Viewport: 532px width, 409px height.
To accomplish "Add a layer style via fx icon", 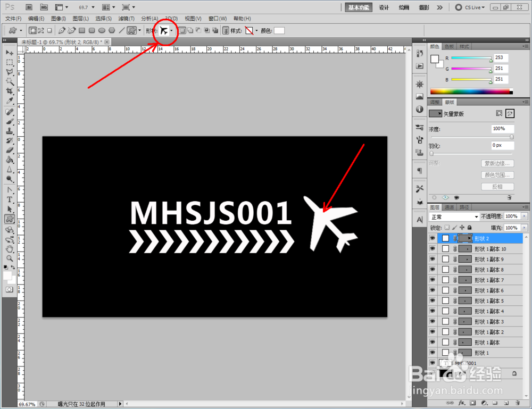I will tap(461, 403).
